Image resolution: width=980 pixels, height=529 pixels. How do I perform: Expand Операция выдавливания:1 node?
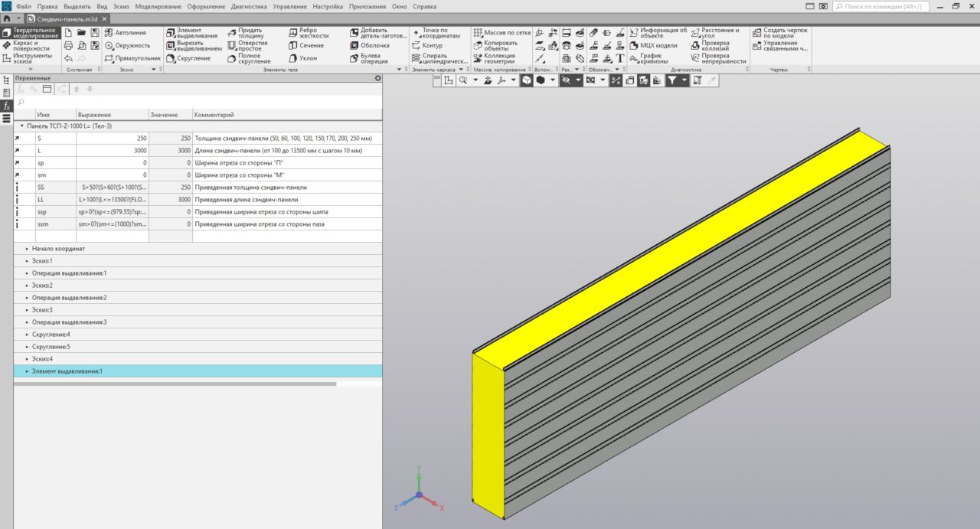tap(27, 273)
